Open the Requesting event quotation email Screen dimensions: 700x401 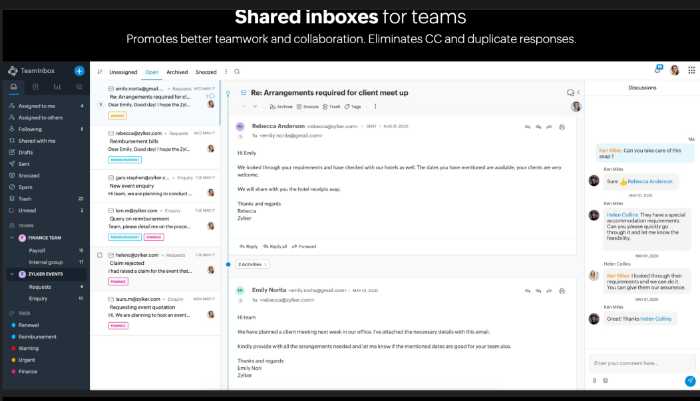click(x=157, y=312)
